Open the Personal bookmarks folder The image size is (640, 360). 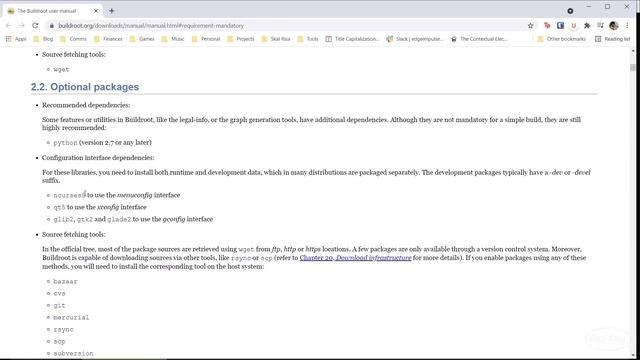click(206, 39)
